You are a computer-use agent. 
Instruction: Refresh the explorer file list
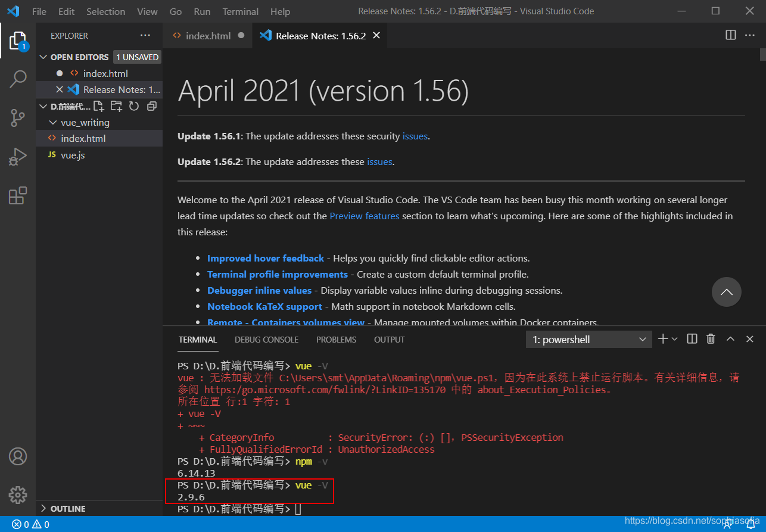pyautogui.click(x=133, y=105)
